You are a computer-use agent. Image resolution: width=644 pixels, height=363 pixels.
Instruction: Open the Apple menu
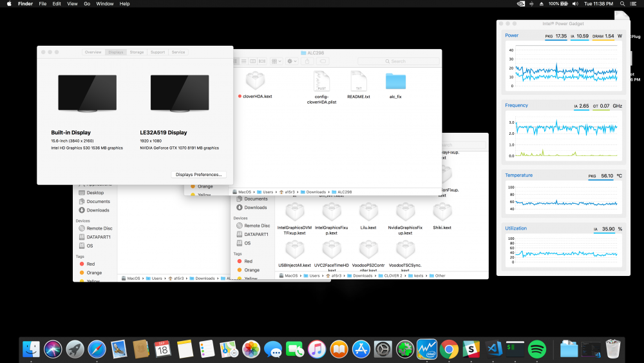[x=9, y=4]
